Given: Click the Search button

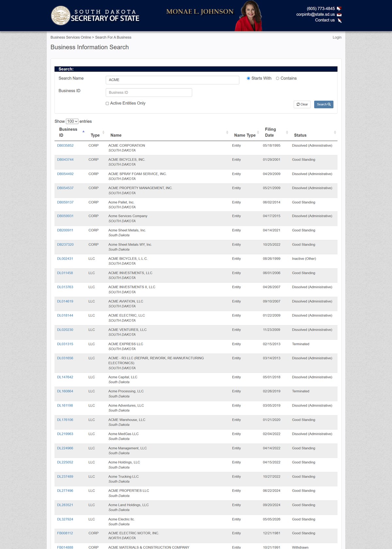Looking at the screenshot, I should click(324, 104).
